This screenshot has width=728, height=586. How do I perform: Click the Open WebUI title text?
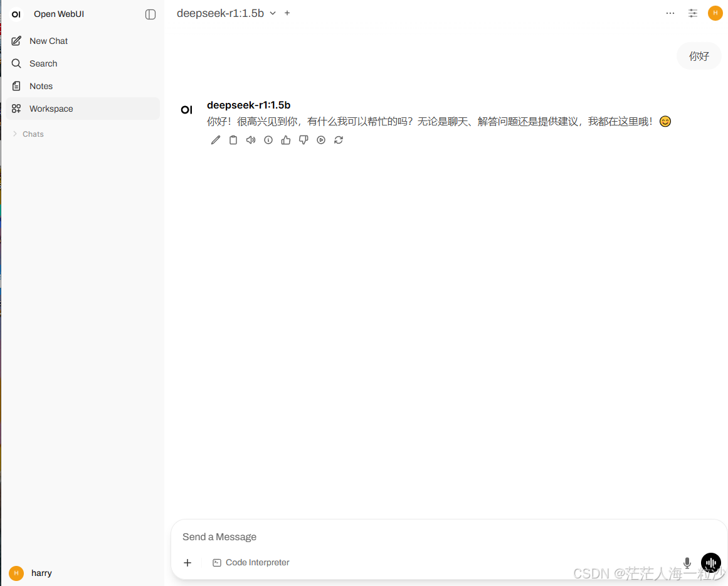point(59,14)
